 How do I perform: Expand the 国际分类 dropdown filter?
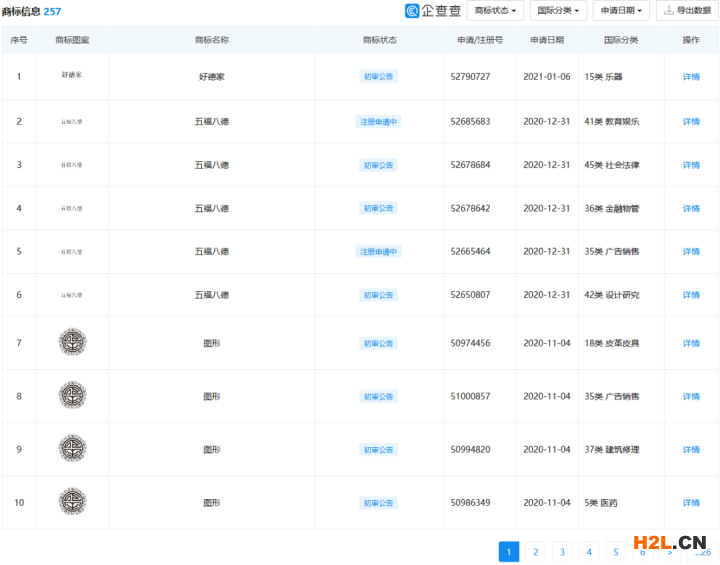tap(558, 11)
